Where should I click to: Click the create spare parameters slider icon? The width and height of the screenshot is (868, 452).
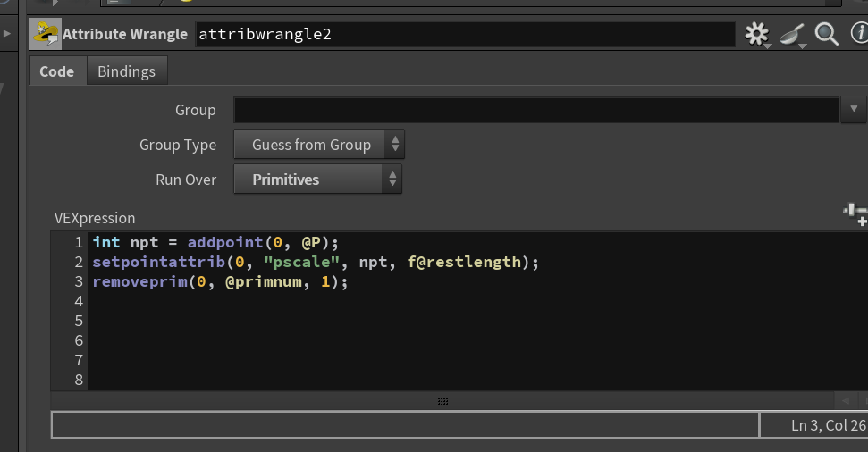click(x=855, y=214)
